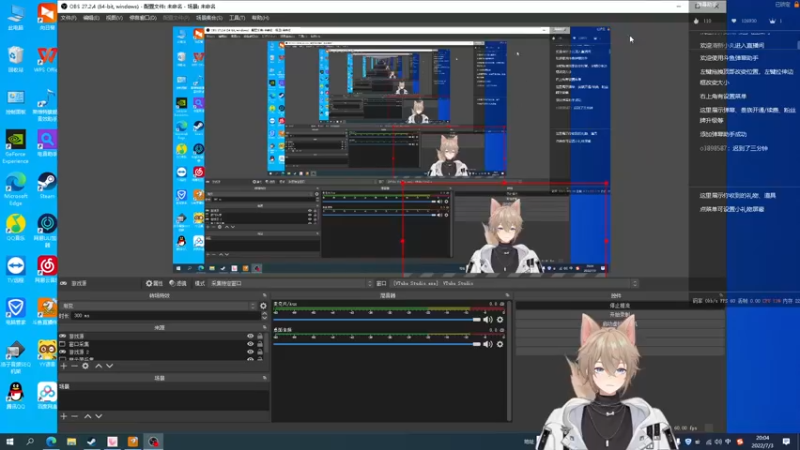Adjust the 麦克风/Aux volume slider
This screenshot has width=800, height=450.
click(377, 319)
